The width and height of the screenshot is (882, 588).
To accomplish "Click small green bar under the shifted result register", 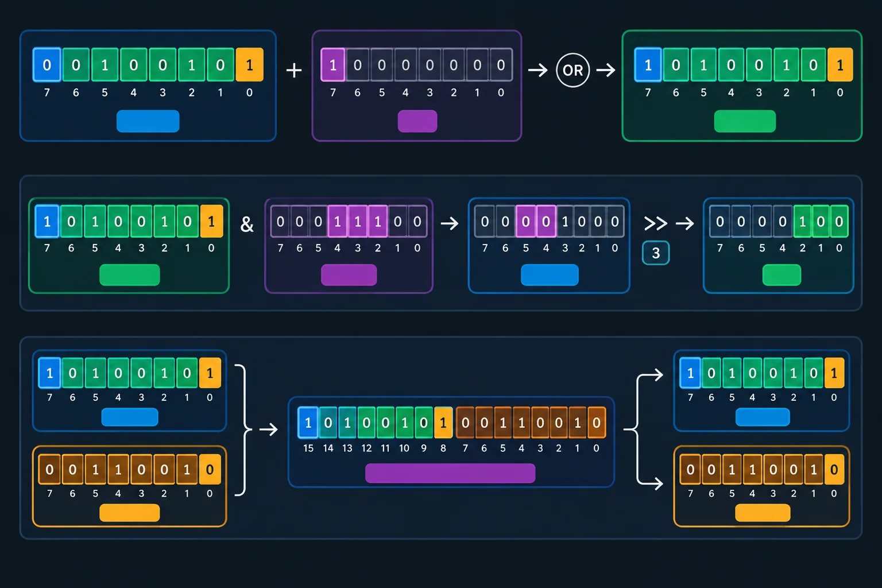I will (x=782, y=275).
